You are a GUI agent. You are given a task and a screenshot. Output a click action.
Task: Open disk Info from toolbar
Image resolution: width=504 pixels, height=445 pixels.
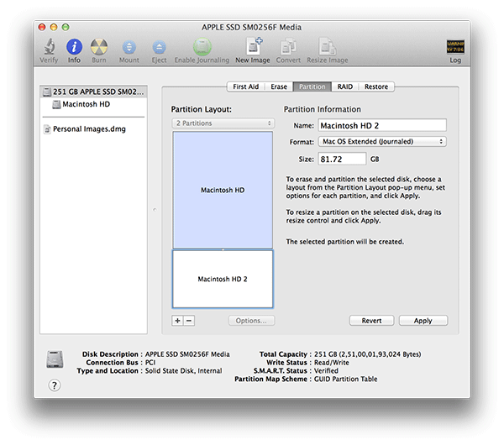75,48
